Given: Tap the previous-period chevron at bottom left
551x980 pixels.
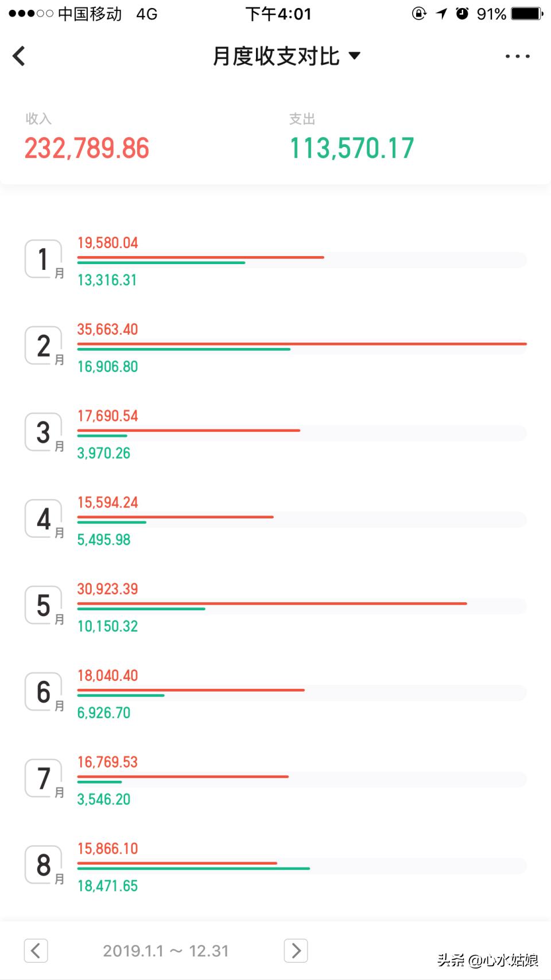Looking at the screenshot, I should (36, 951).
